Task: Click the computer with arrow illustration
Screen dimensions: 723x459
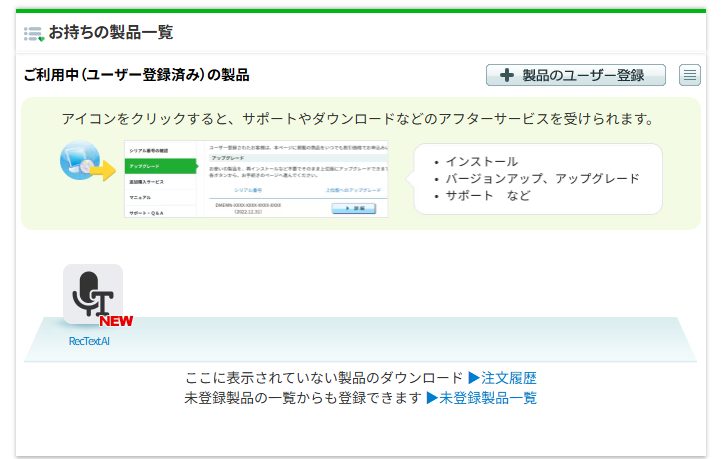Action: pyautogui.click(x=88, y=161)
